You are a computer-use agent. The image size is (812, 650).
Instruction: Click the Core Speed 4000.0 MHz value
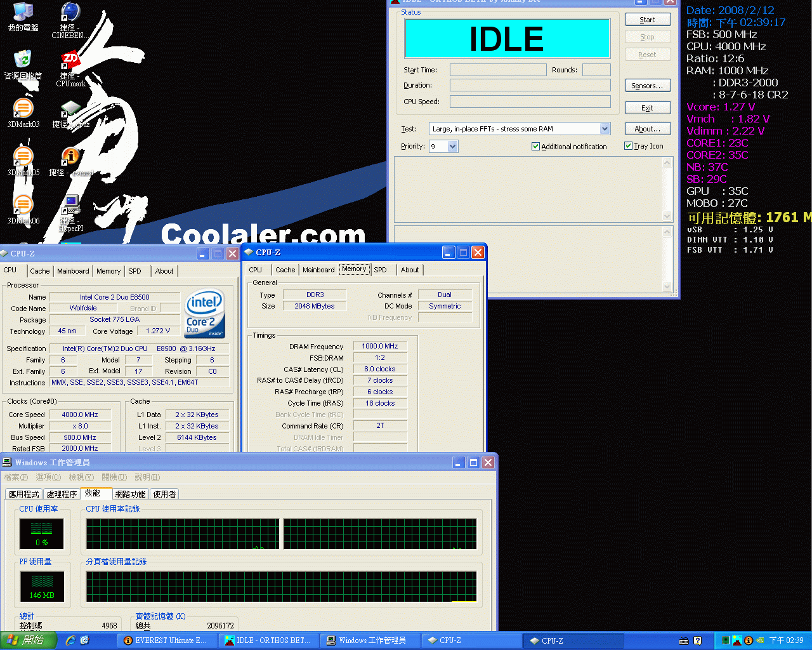pos(80,415)
